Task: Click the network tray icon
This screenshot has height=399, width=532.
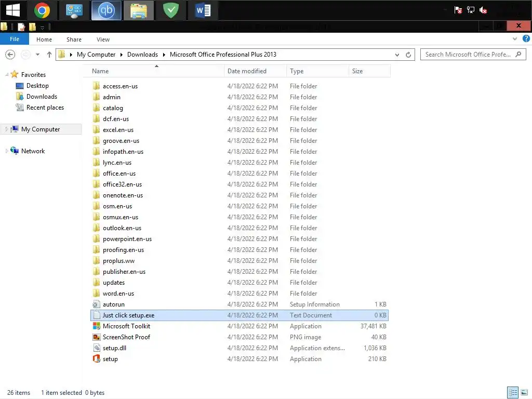Action: point(471,10)
